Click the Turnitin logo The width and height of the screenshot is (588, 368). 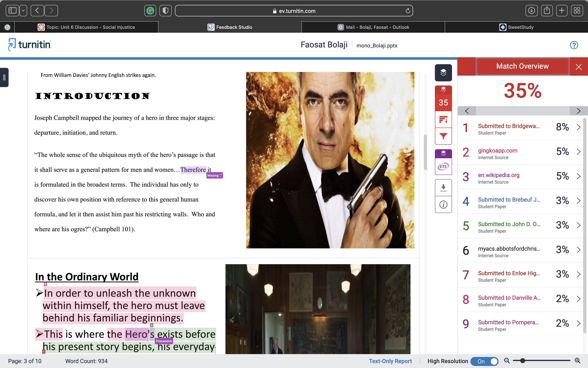pos(29,45)
